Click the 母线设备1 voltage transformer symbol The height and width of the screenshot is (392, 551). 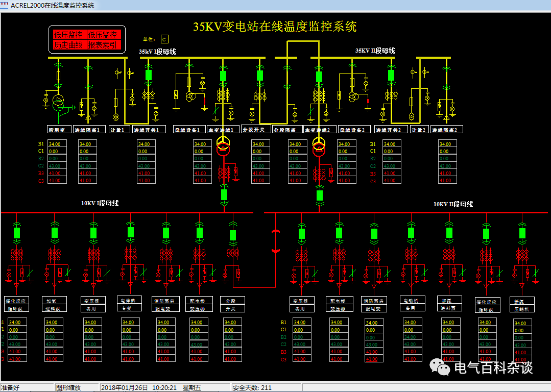point(190,96)
